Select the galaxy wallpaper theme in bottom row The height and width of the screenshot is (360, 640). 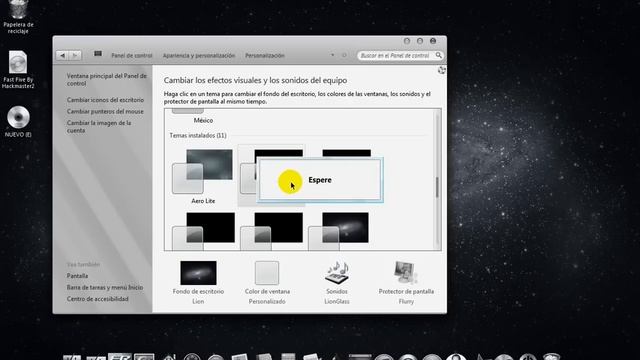pyautogui.click(x=339, y=231)
